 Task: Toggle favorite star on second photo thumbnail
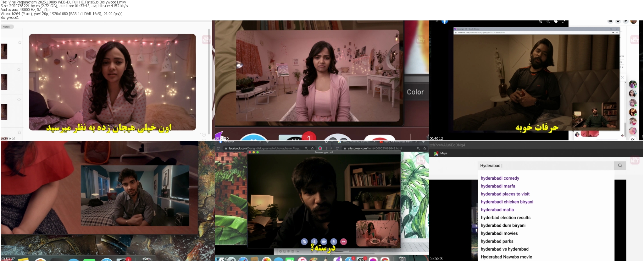tap(19, 69)
